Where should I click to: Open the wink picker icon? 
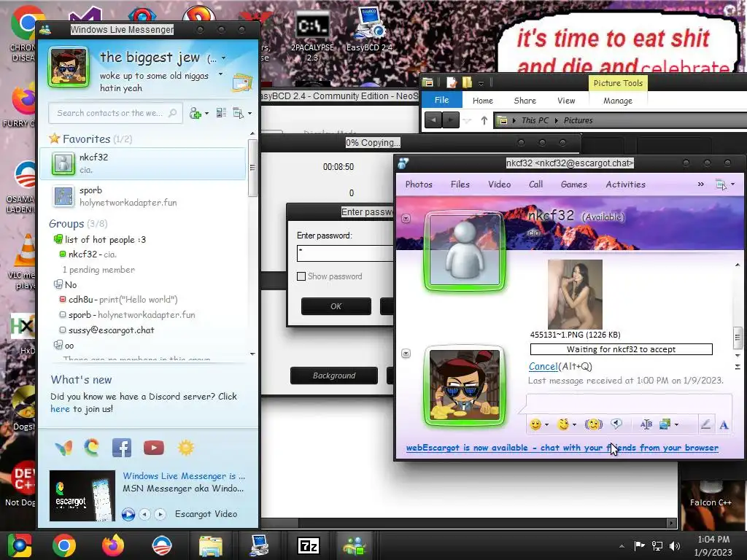click(563, 424)
